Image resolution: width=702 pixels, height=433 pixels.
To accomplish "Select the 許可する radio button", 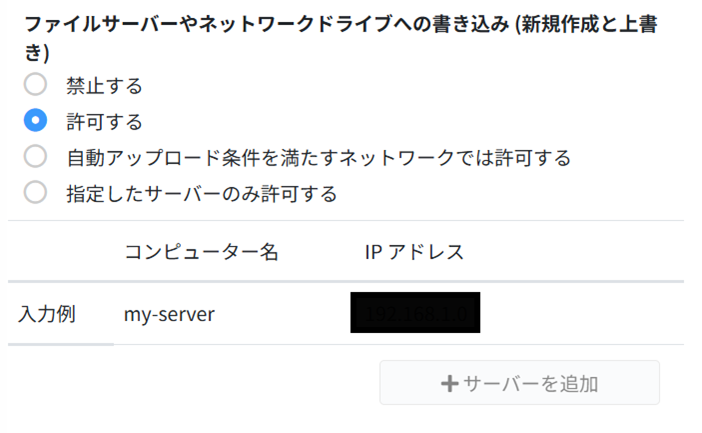I will (36, 121).
